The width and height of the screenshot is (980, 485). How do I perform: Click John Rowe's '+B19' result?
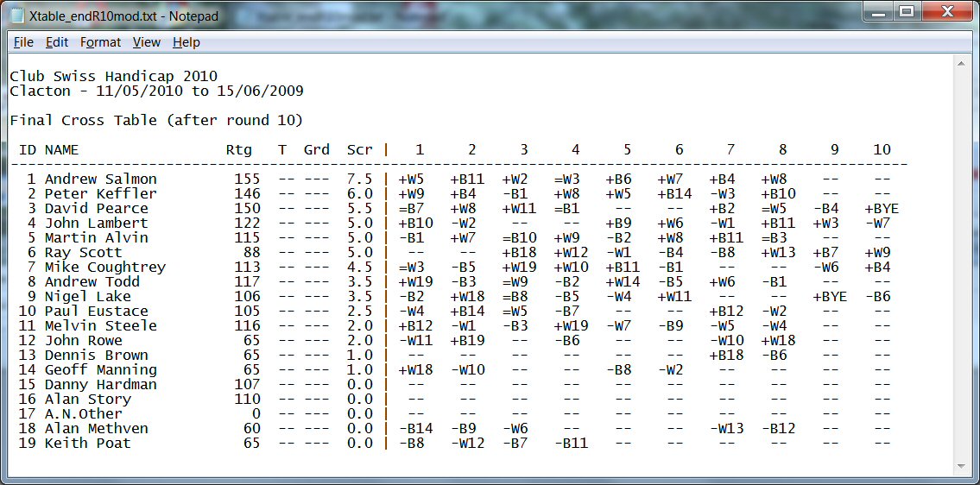coord(467,341)
